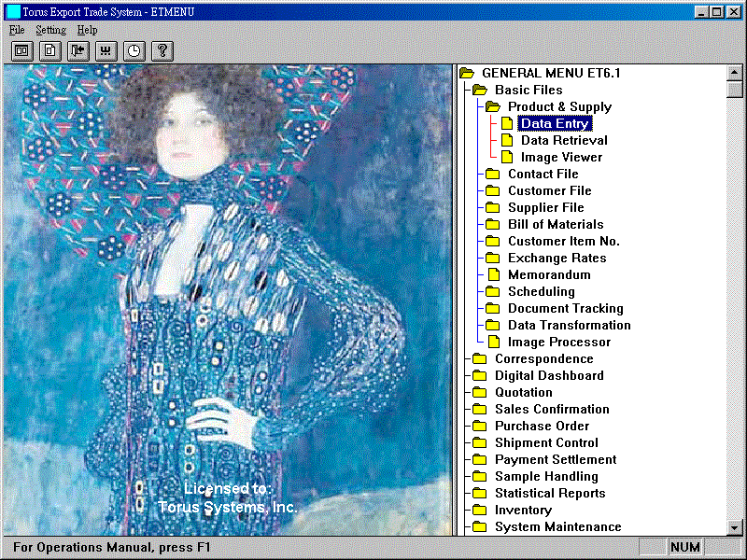Click the document page toolbar icon

pyautogui.click(x=50, y=50)
